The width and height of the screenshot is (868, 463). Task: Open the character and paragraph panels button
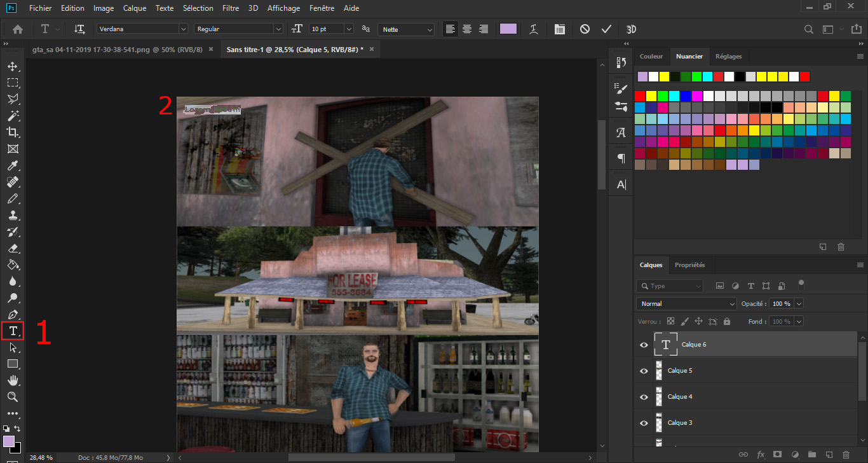559,29
